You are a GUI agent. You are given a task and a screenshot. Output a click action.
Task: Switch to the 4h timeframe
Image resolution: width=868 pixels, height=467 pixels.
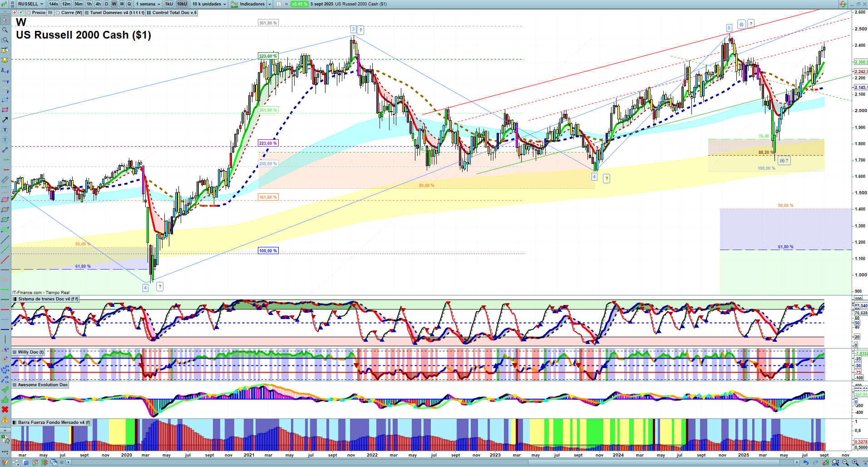(x=98, y=4)
